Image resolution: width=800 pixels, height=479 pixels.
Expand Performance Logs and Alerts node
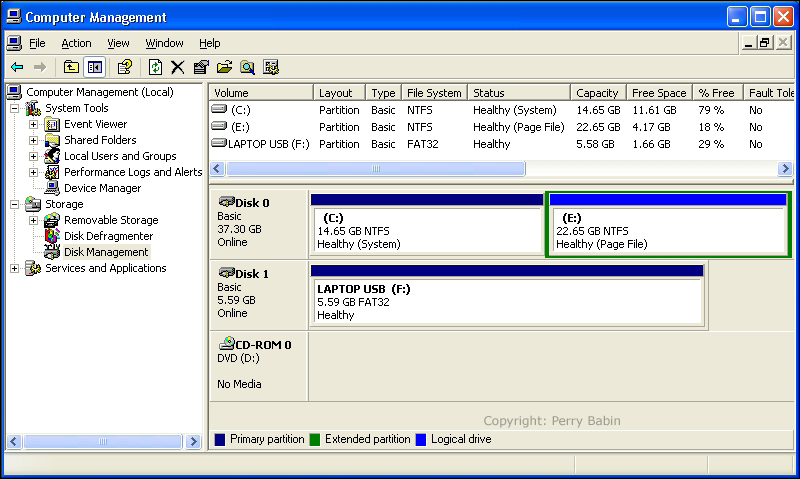[33, 172]
